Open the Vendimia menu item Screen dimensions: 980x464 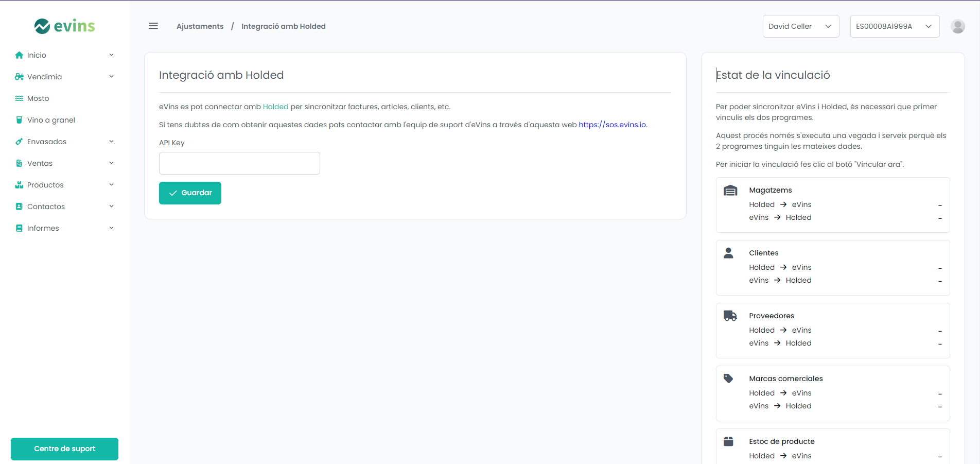coord(65,77)
